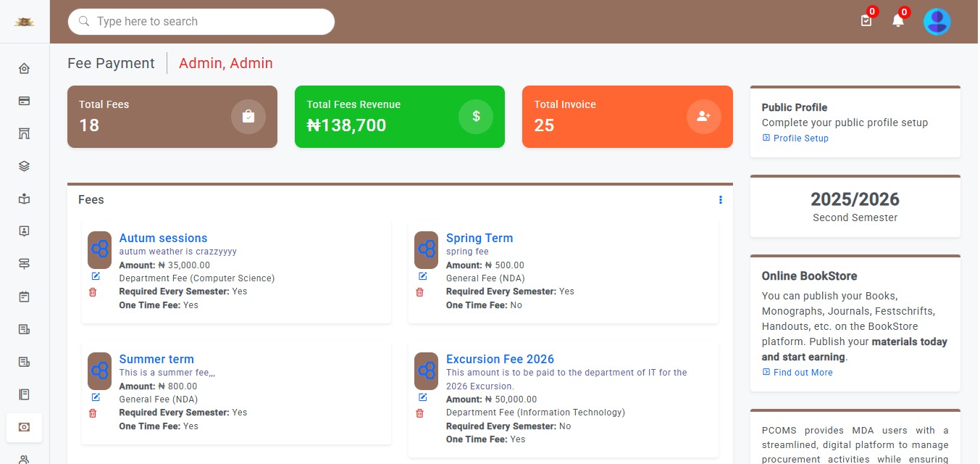This screenshot has height=464, width=980.
Task: Open the user avatar profile menu
Action: [937, 21]
